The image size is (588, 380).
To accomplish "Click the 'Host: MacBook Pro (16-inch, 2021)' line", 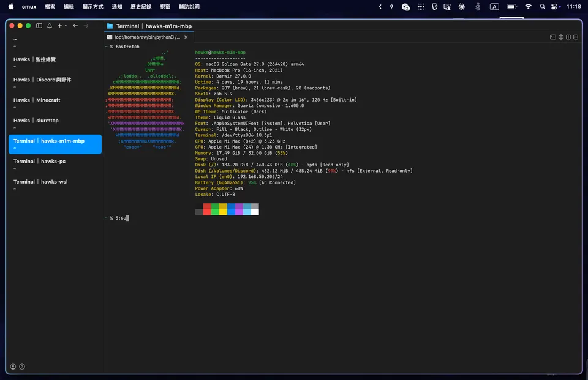I will click(x=238, y=70).
